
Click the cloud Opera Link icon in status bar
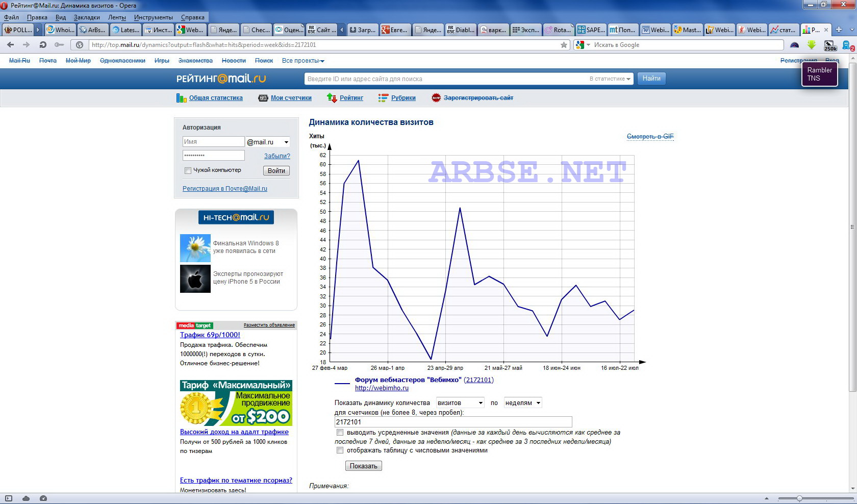[x=26, y=498]
